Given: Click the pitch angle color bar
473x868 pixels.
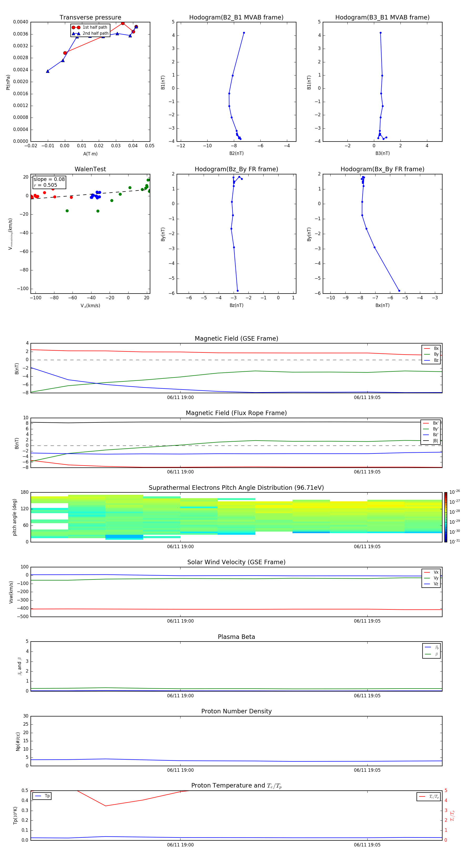Looking at the screenshot, I should pyautogui.click(x=445, y=517).
